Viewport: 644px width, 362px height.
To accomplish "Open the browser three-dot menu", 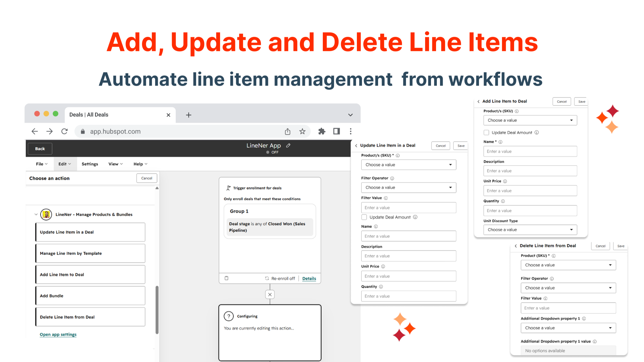I will [351, 131].
